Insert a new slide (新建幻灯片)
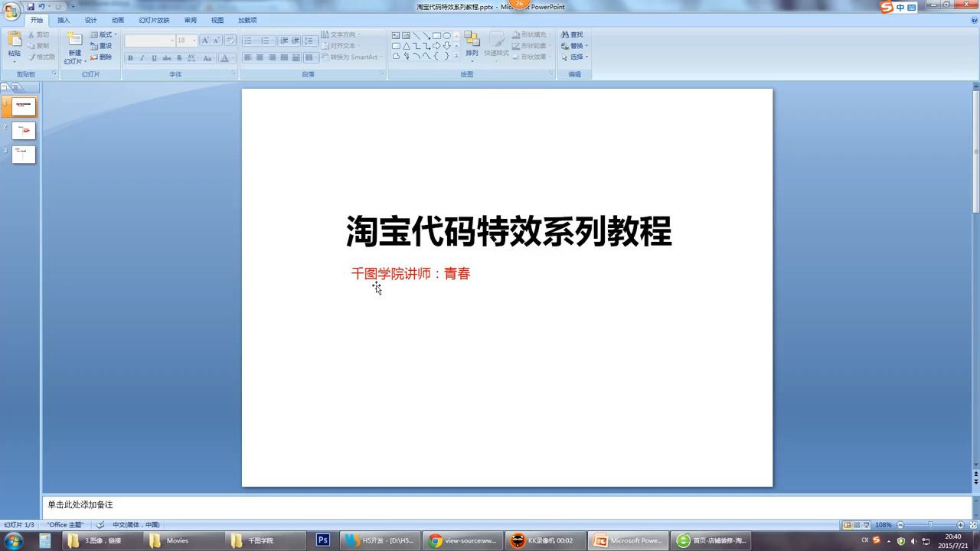The height and width of the screenshot is (551, 980). point(74,47)
